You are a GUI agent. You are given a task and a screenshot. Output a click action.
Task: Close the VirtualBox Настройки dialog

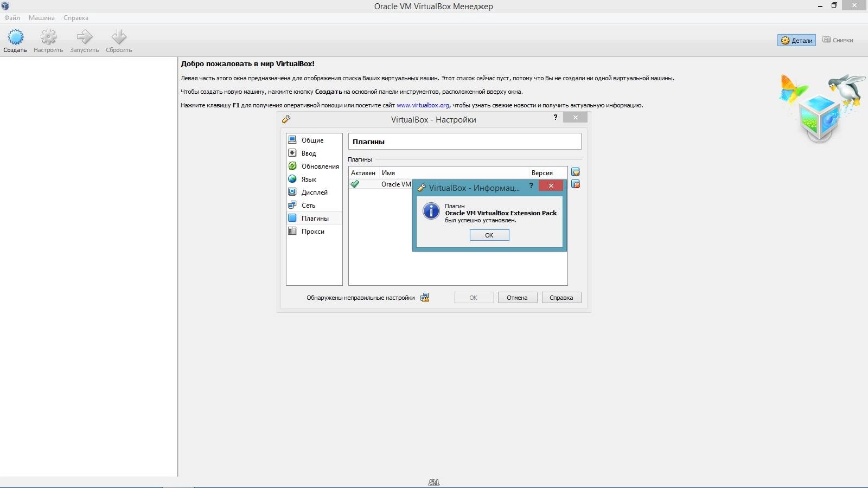(575, 117)
